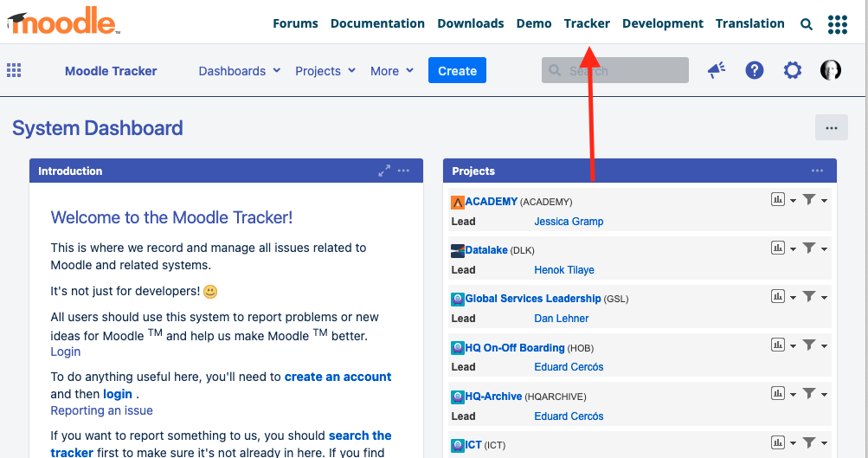Follow the bold 'login' link
Viewport: 868px width, 458px height.
pyautogui.click(x=118, y=394)
